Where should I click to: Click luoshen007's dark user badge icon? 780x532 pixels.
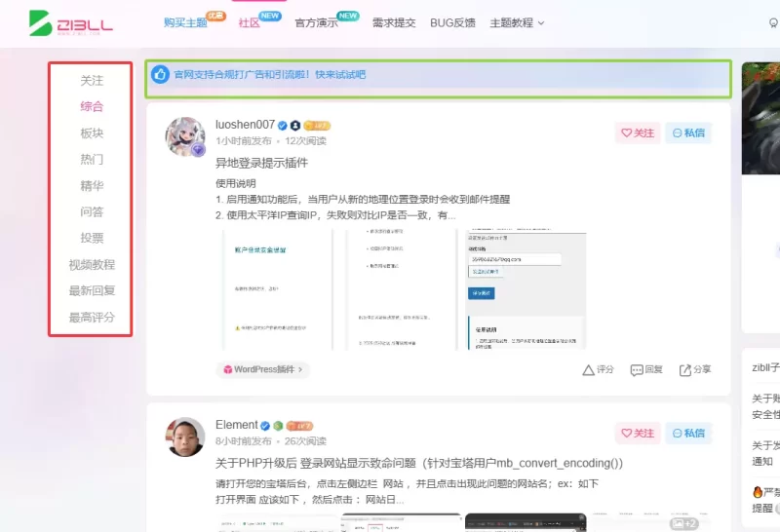(295, 126)
